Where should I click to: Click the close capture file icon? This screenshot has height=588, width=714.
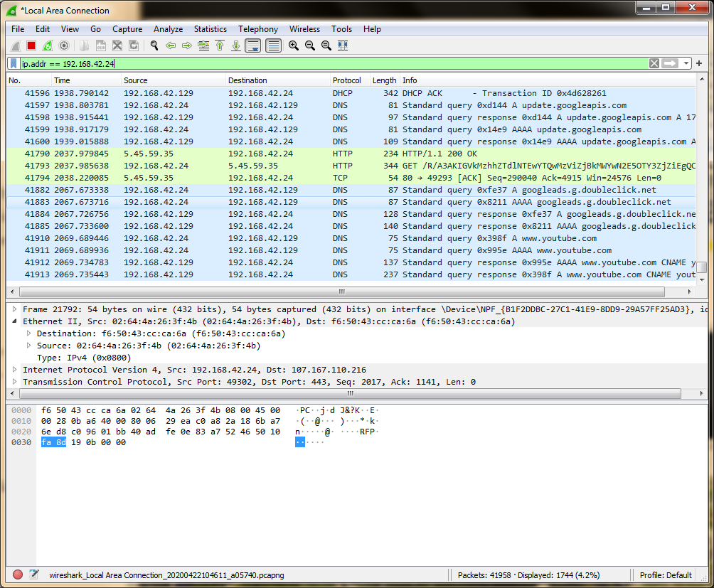pyautogui.click(x=117, y=46)
